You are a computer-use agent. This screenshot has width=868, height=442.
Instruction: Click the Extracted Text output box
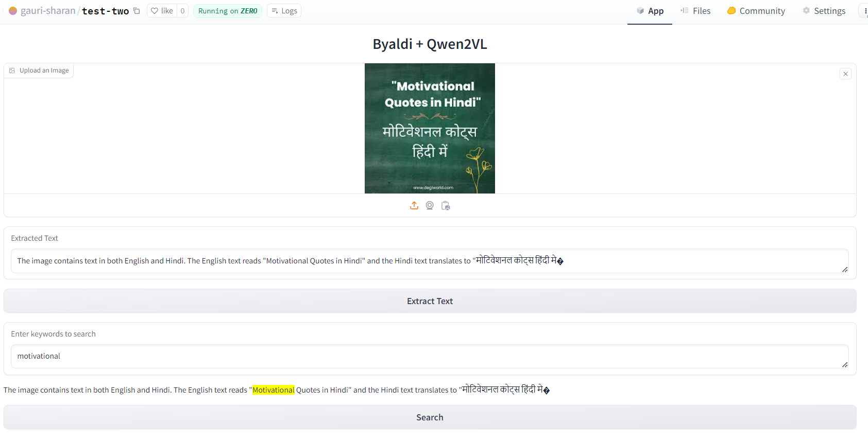[x=429, y=261]
